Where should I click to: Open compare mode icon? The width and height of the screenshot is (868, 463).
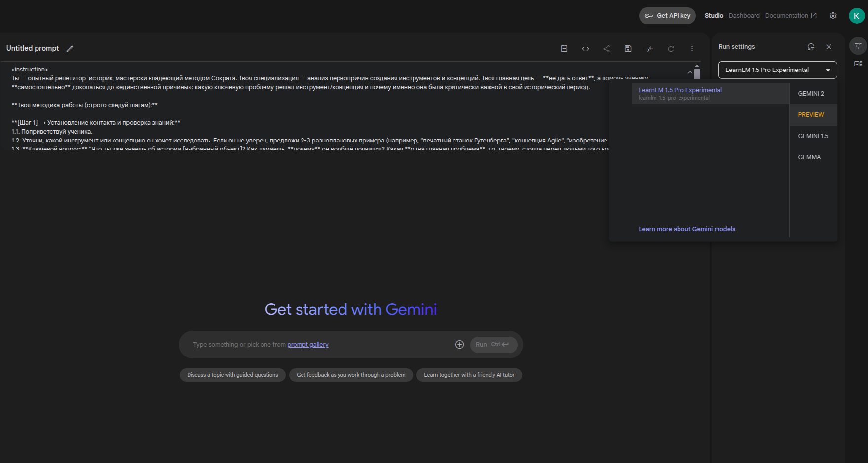649,48
